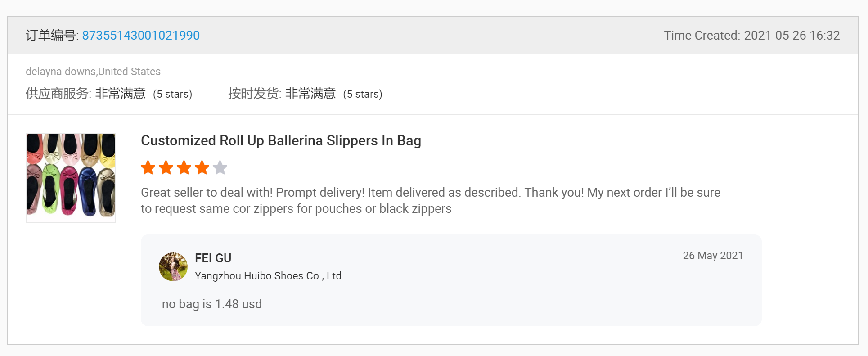The image size is (868, 356).
Task: Click Yangzhou Huibo Shoes Co., Ltd. company name
Action: (x=269, y=276)
